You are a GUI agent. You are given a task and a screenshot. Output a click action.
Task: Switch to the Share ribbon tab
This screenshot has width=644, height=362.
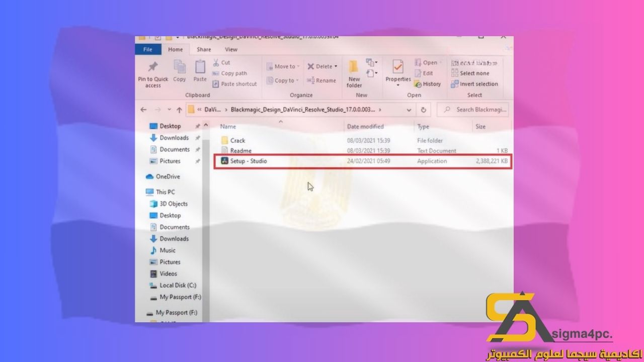coord(204,49)
